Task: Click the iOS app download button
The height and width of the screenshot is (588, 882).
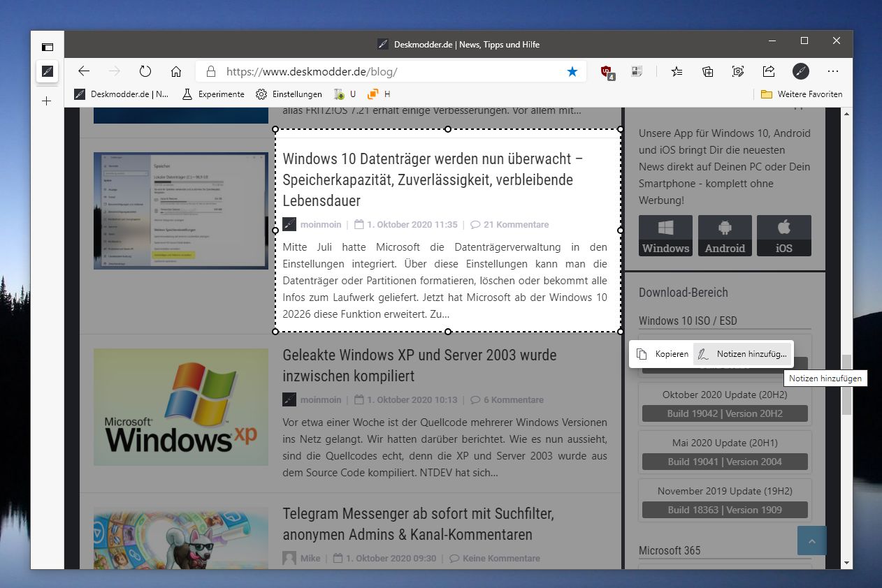Action: click(784, 235)
